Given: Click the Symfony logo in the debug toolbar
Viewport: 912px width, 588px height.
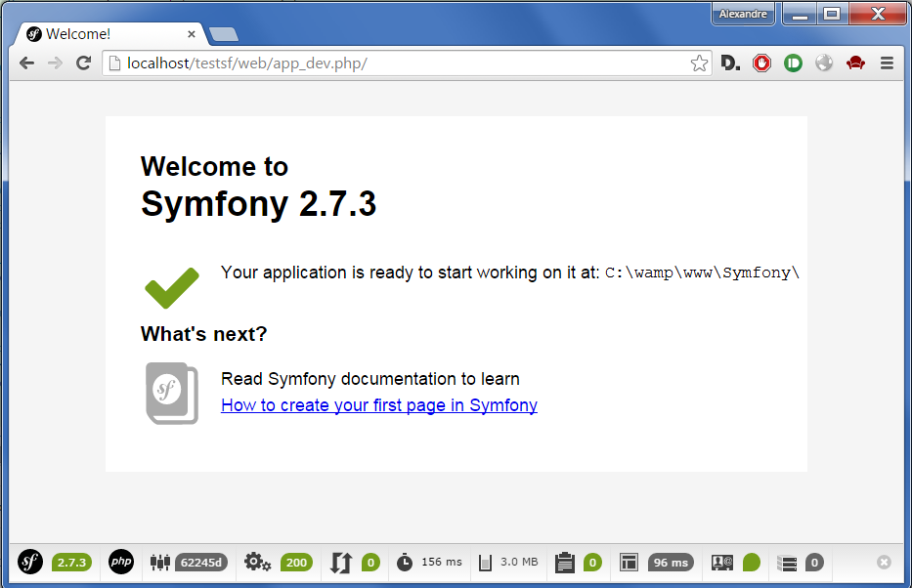Looking at the screenshot, I should point(30,562).
